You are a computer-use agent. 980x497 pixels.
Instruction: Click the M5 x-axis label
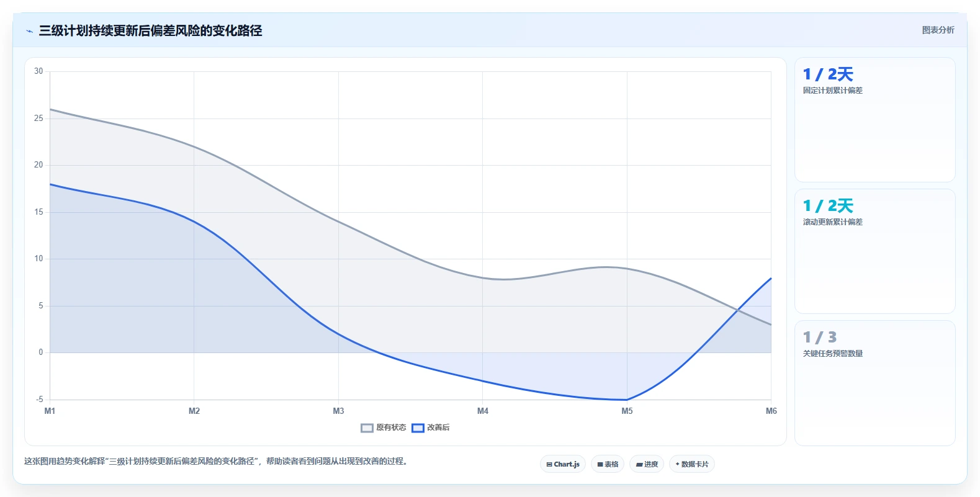point(627,411)
